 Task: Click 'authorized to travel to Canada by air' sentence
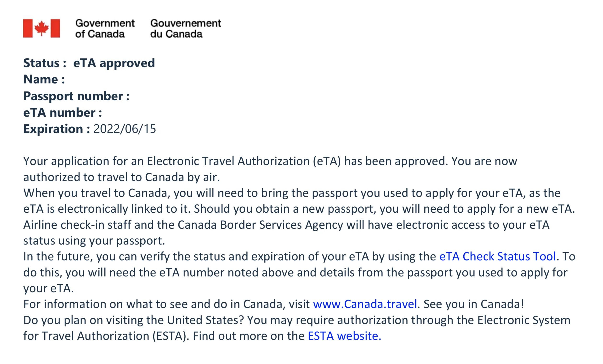coord(122,177)
